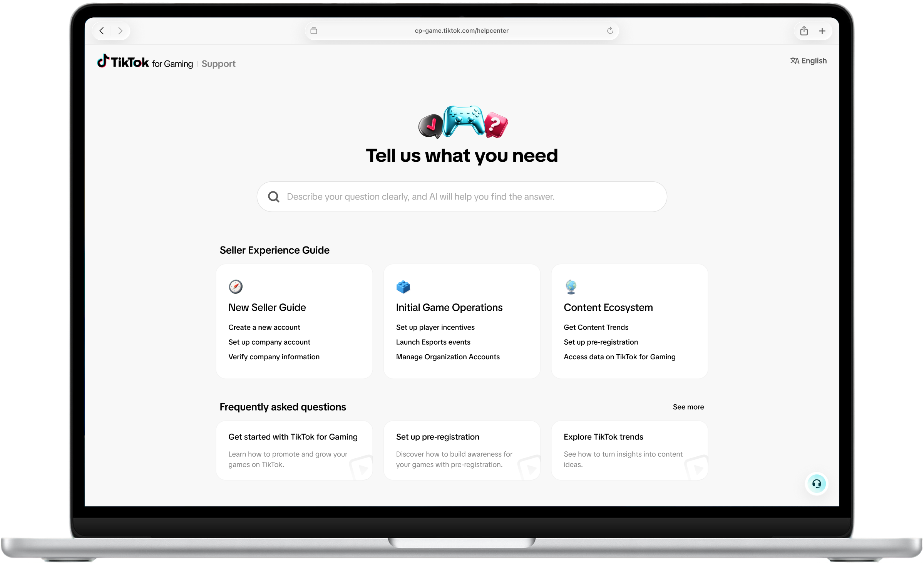This screenshot has height=563, width=924.
Task: Click the Support header link
Action: 218,64
